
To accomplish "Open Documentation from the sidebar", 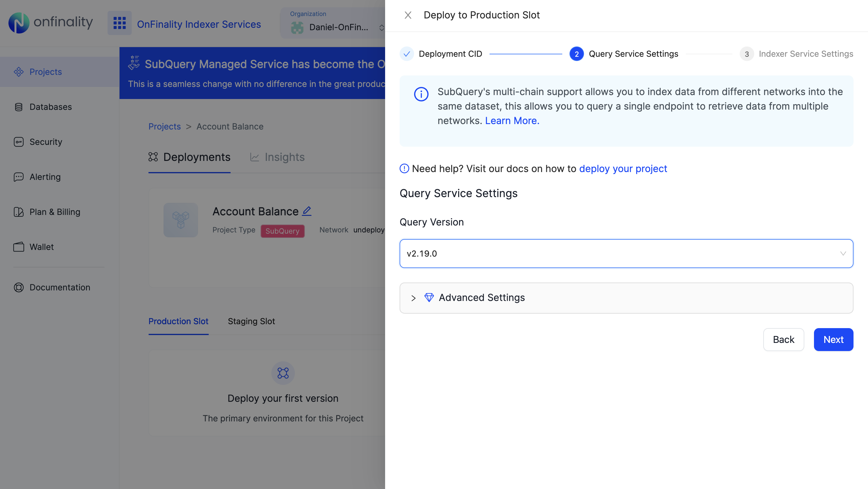I will [60, 287].
